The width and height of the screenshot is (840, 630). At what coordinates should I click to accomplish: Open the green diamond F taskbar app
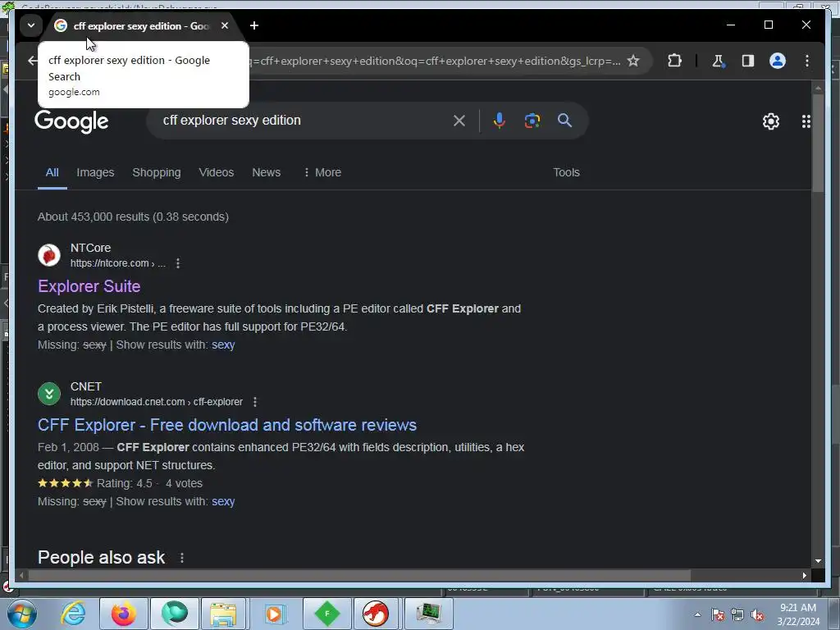(x=327, y=614)
